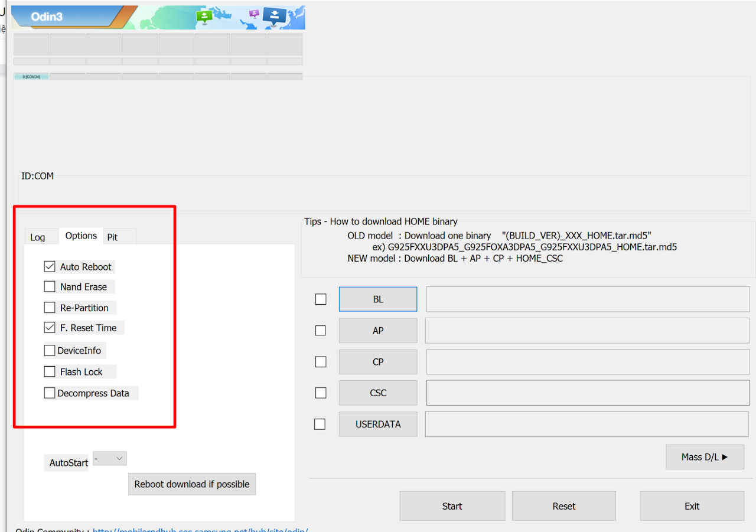The height and width of the screenshot is (532, 756).
Task: Click Reboot download if possible
Action: coord(192,484)
